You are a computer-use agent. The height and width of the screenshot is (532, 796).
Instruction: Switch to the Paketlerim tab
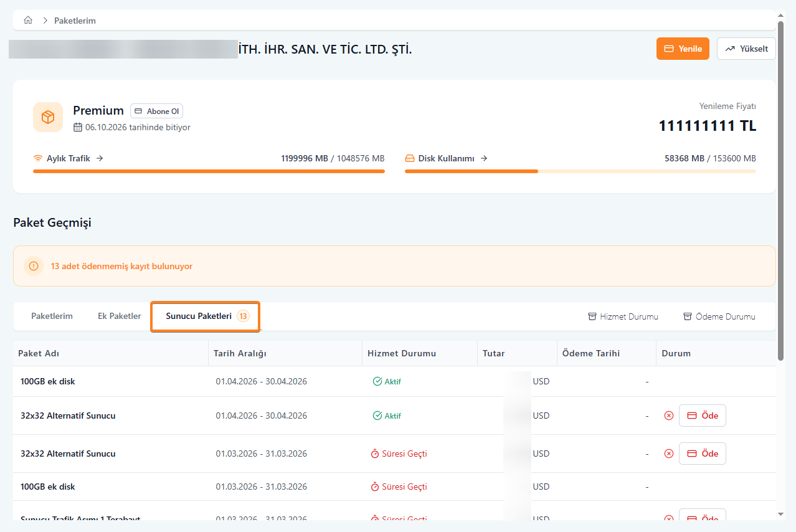tap(52, 316)
